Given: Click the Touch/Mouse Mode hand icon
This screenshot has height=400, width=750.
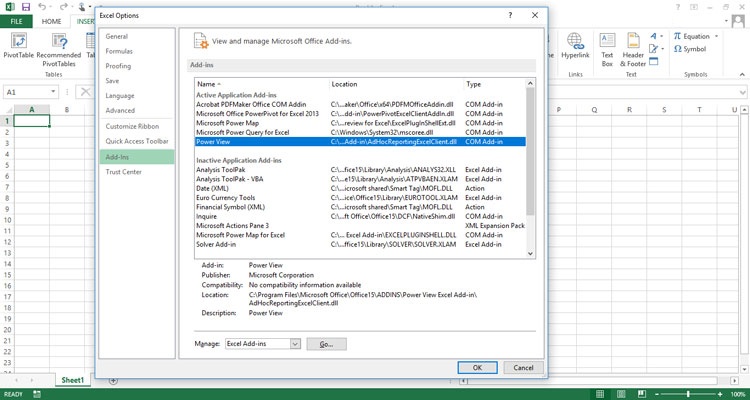Looking at the screenshot, I should (x=82, y=7).
